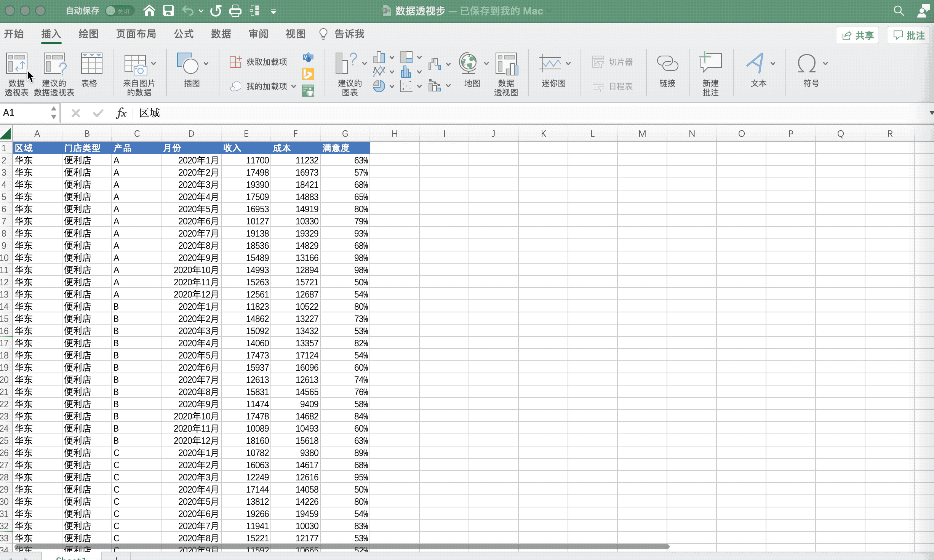Open My Add-ins (我的加载项)

coord(259,86)
